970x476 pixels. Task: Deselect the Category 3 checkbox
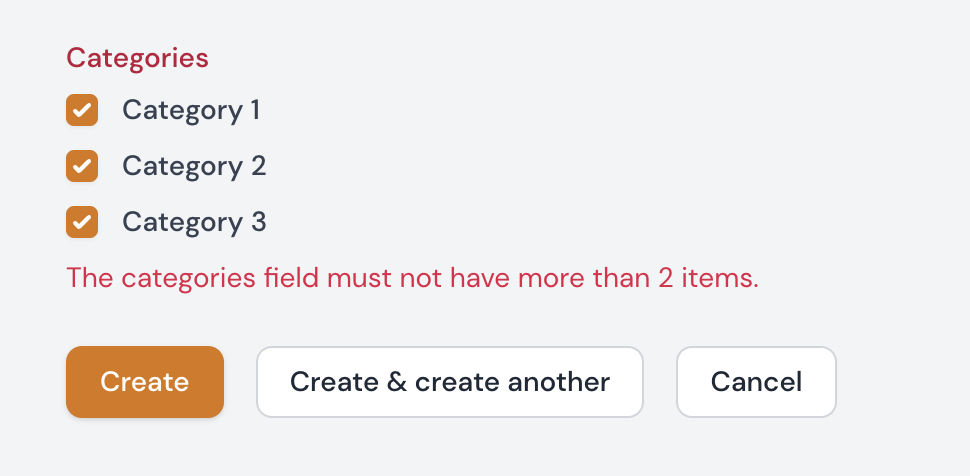point(82,222)
